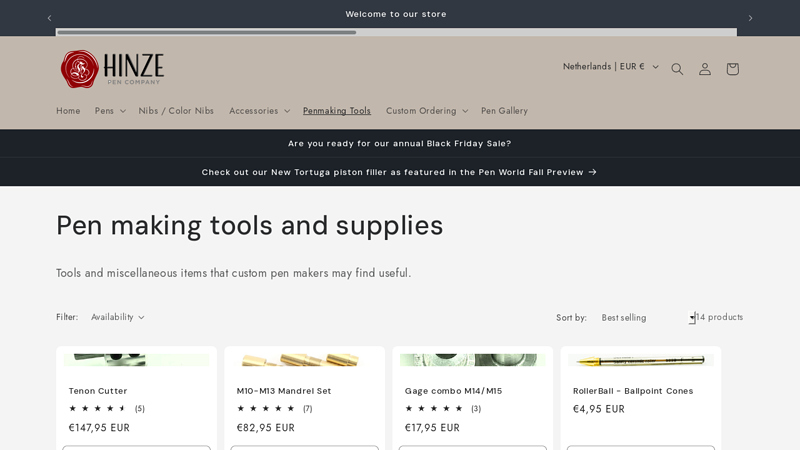
Task: Click 'Welcome to our store' announcement text
Action: click(396, 14)
